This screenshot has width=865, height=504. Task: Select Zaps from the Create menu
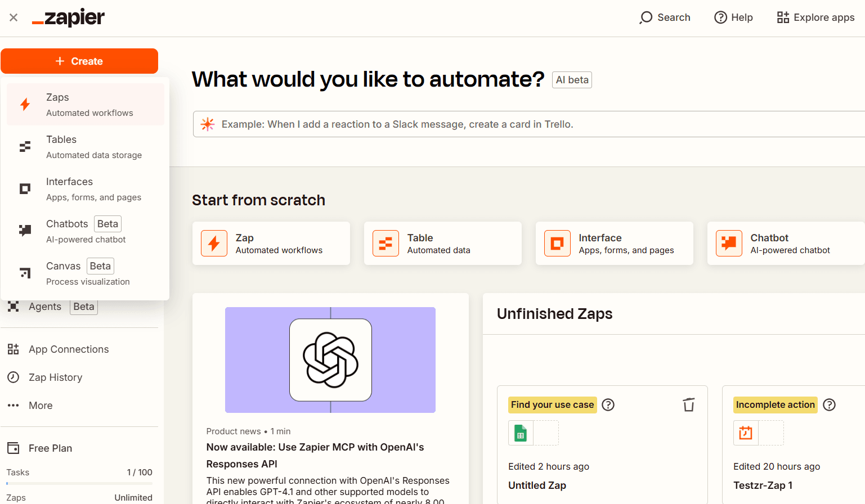pos(86,105)
